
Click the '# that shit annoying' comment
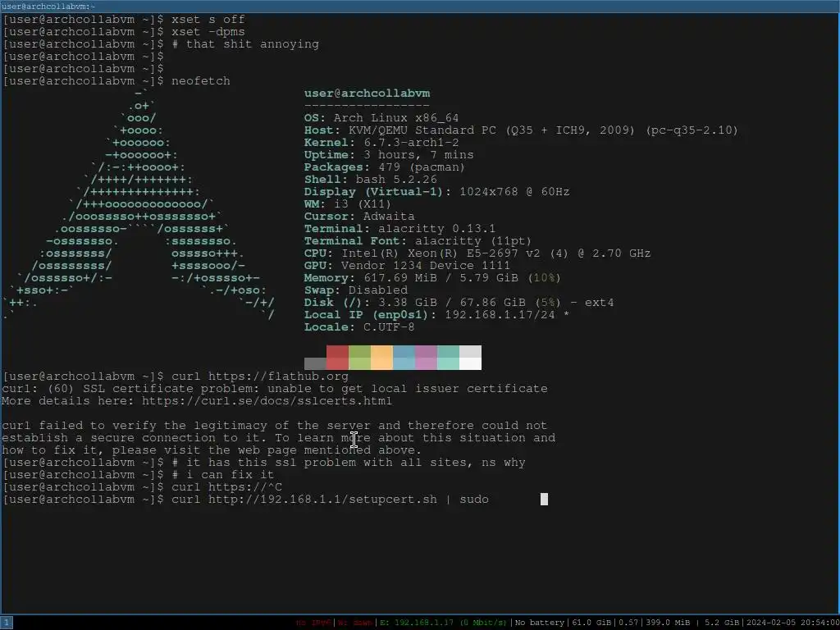point(244,44)
